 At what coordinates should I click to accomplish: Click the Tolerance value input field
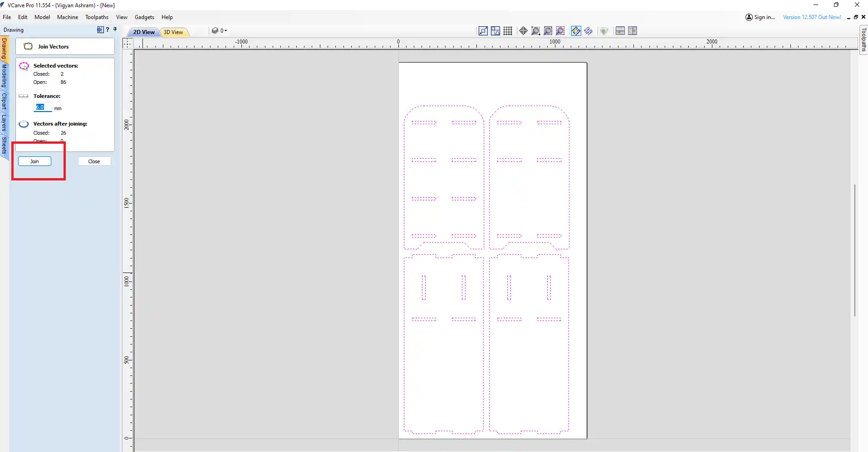[x=43, y=107]
